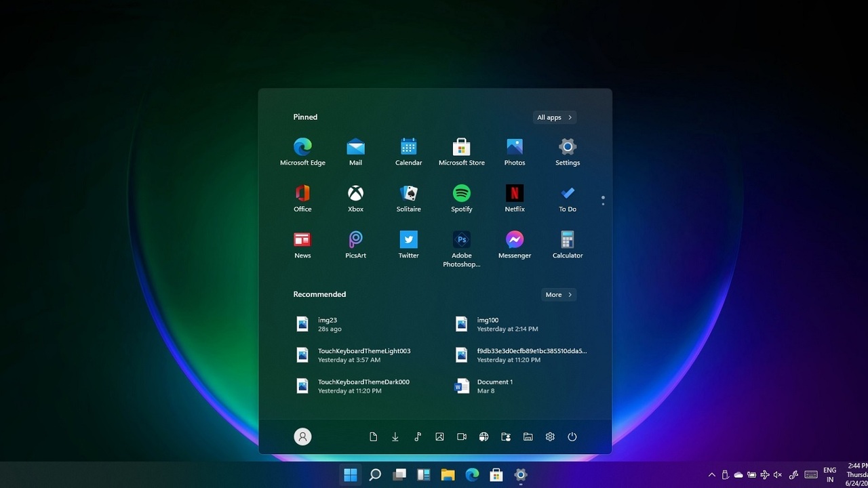Image resolution: width=868 pixels, height=488 pixels.
Task: Expand More recommended files
Action: 559,295
